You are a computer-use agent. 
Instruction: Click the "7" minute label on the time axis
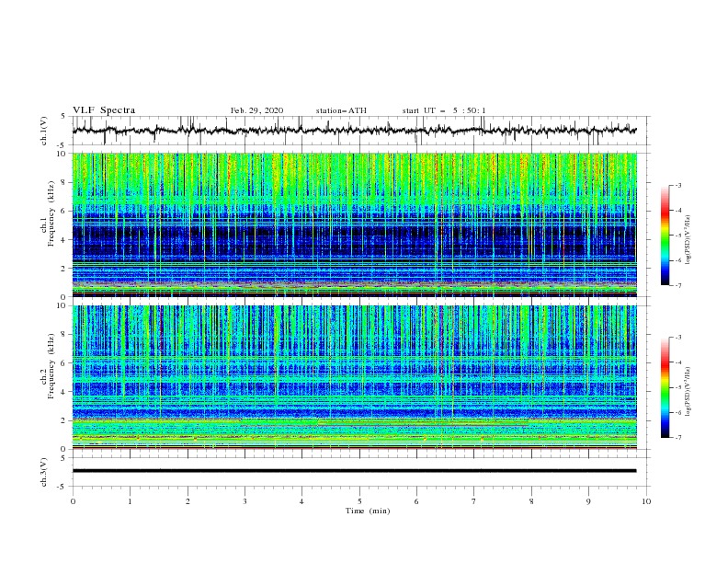click(x=474, y=501)
